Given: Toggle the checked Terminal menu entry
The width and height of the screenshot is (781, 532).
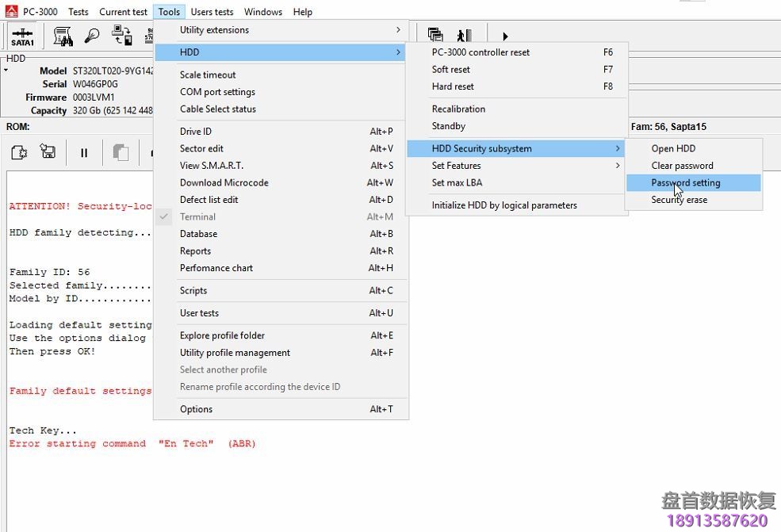Looking at the screenshot, I should click(197, 216).
